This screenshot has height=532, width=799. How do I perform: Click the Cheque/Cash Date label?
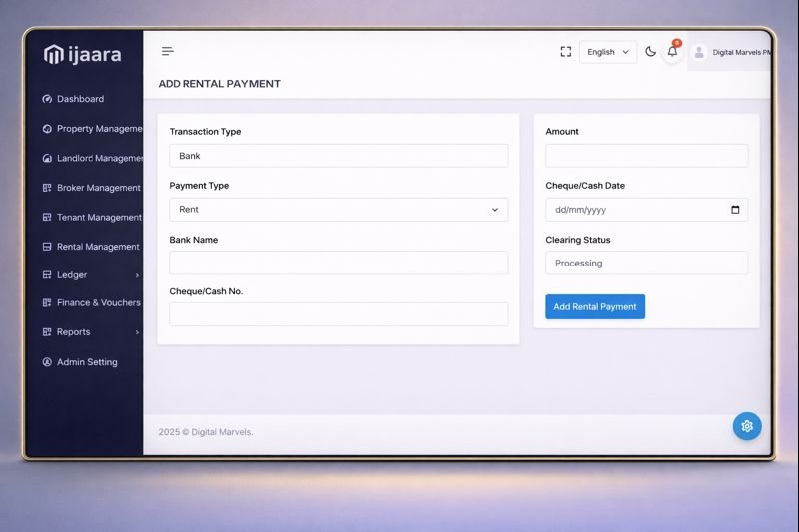click(585, 186)
